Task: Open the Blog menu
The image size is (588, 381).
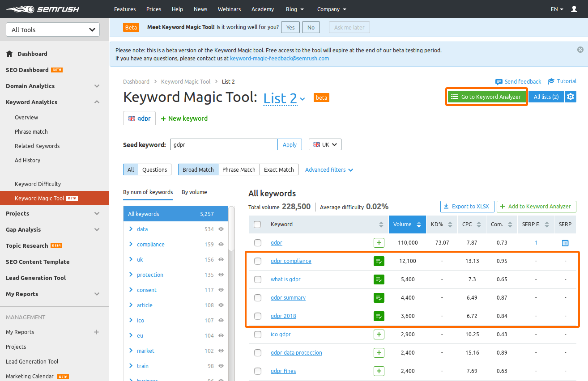Action: pyautogui.click(x=295, y=9)
